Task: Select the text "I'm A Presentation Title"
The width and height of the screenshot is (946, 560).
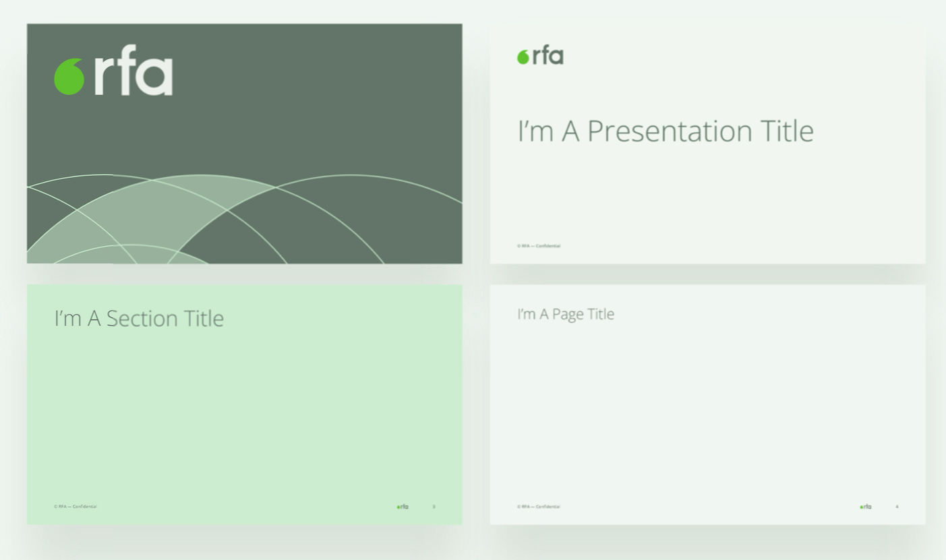Action: (x=666, y=131)
